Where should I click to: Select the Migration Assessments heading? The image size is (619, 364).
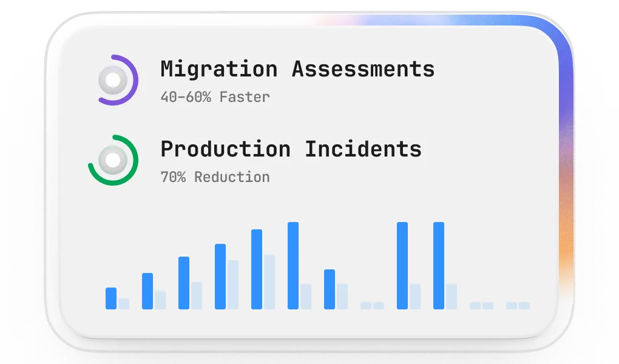297,69
